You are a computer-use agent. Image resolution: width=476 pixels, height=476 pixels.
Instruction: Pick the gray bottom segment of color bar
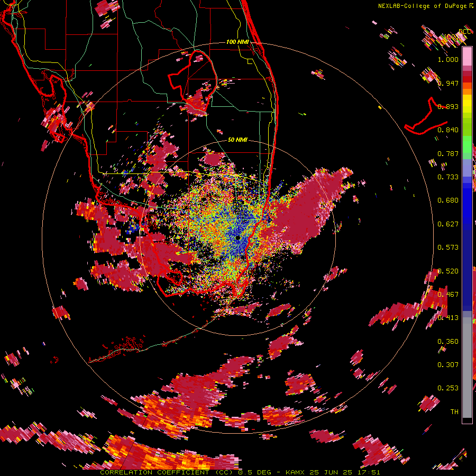[467, 370]
